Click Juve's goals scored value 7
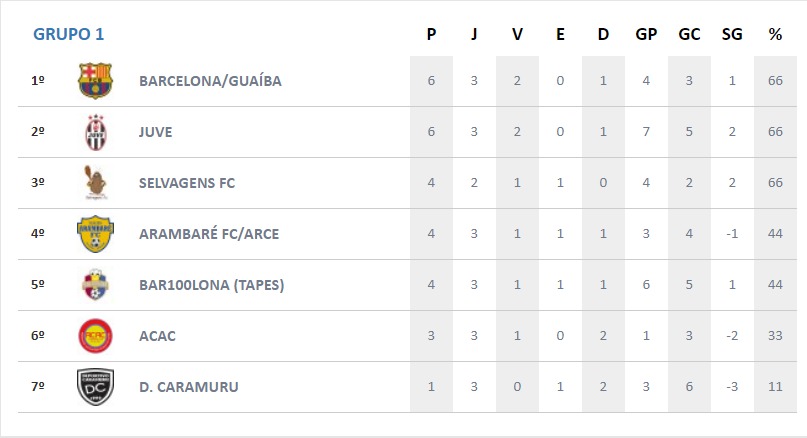This screenshot has height=438, width=807. point(646,132)
